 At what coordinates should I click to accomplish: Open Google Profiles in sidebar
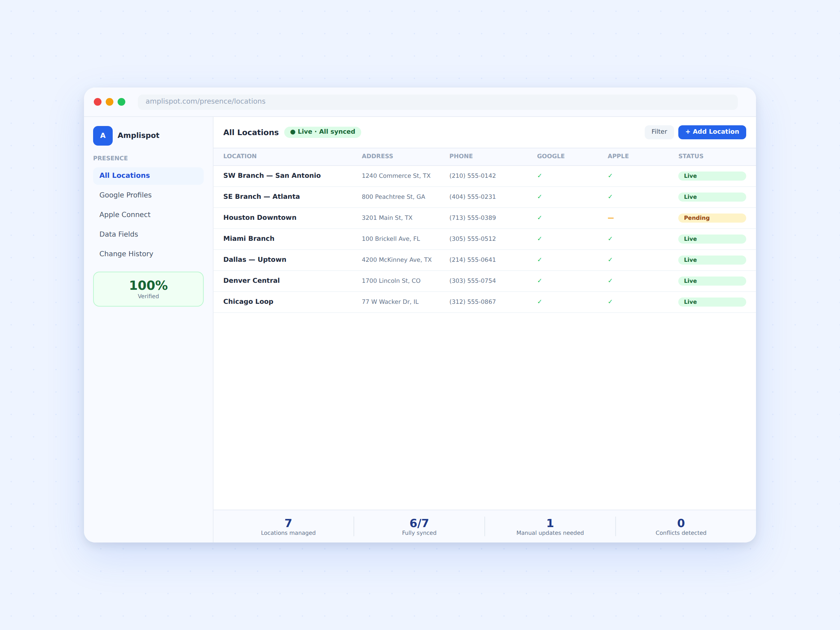[148, 195]
